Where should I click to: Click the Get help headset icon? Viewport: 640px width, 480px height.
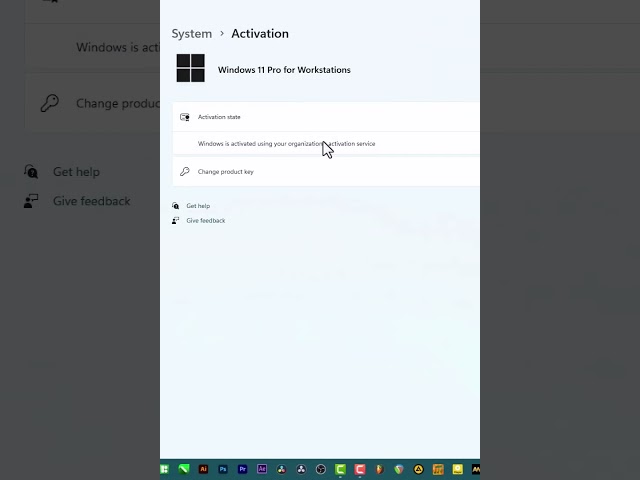tap(176, 206)
